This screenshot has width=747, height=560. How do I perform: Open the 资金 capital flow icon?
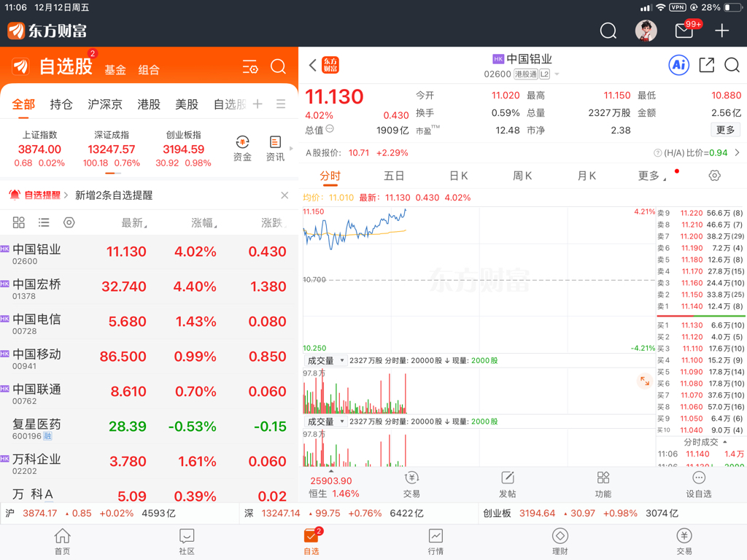tap(242, 149)
